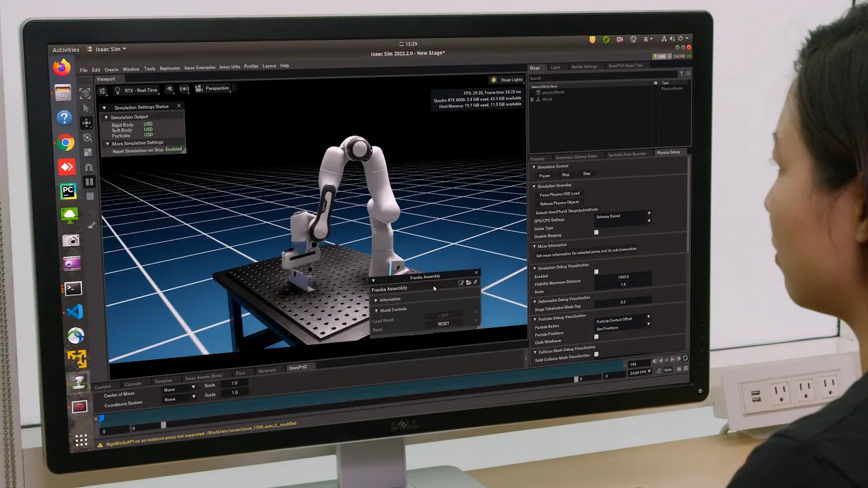Open the Help question-mark dock icon
Viewport: 868px width, 488px height.
[x=64, y=118]
